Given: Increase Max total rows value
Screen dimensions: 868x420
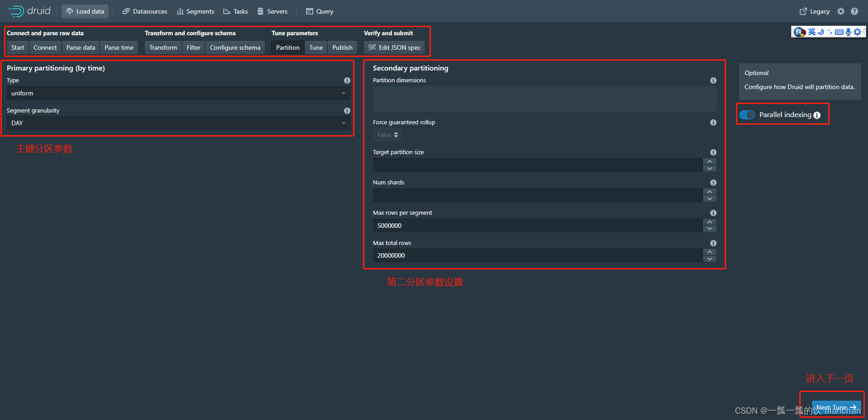Looking at the screenshot, I should [710, 252].
